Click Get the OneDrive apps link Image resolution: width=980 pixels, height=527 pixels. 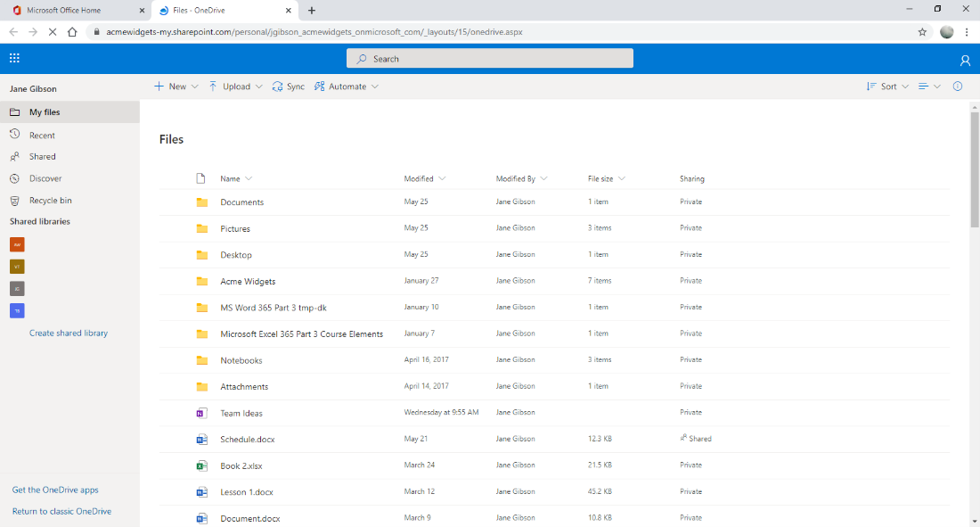coord(55,490)
